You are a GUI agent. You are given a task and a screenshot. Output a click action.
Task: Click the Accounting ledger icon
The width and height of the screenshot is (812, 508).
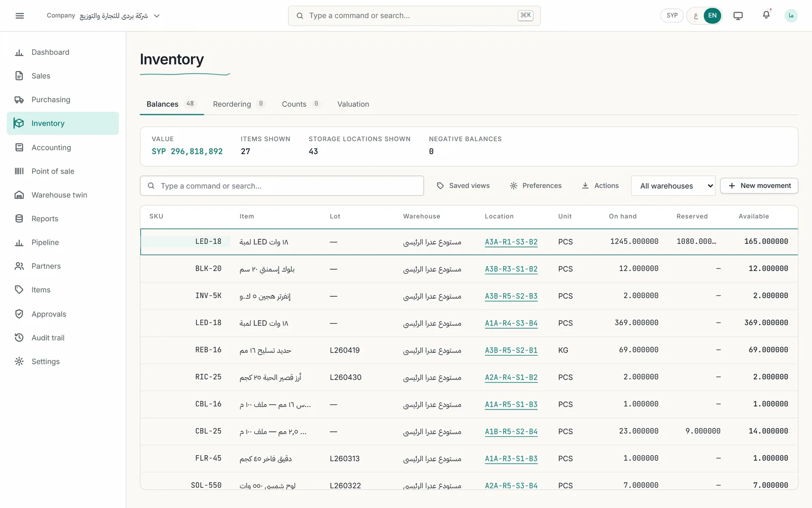coord(19,147)
